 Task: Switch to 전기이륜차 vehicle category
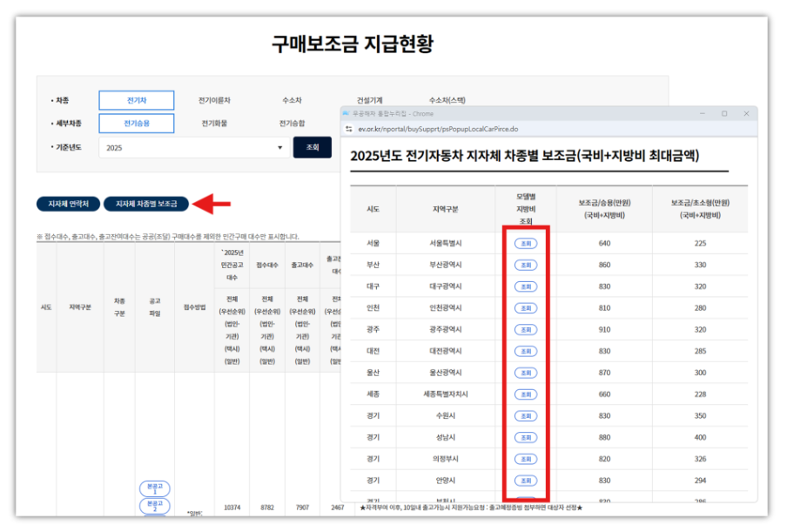[x=214, y=100]
